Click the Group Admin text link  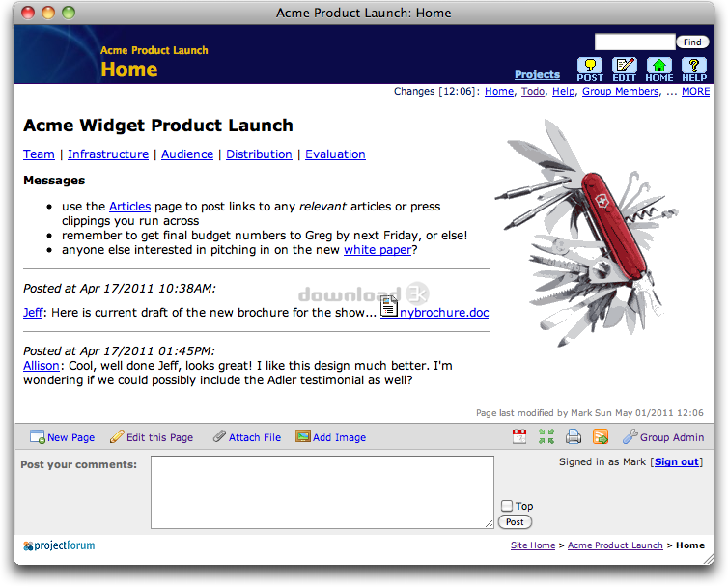[672, 437]
